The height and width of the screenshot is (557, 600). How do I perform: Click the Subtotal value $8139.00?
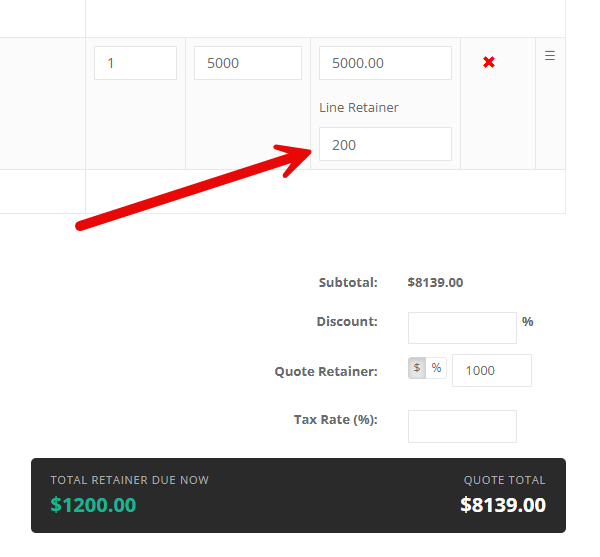[435, 283]
